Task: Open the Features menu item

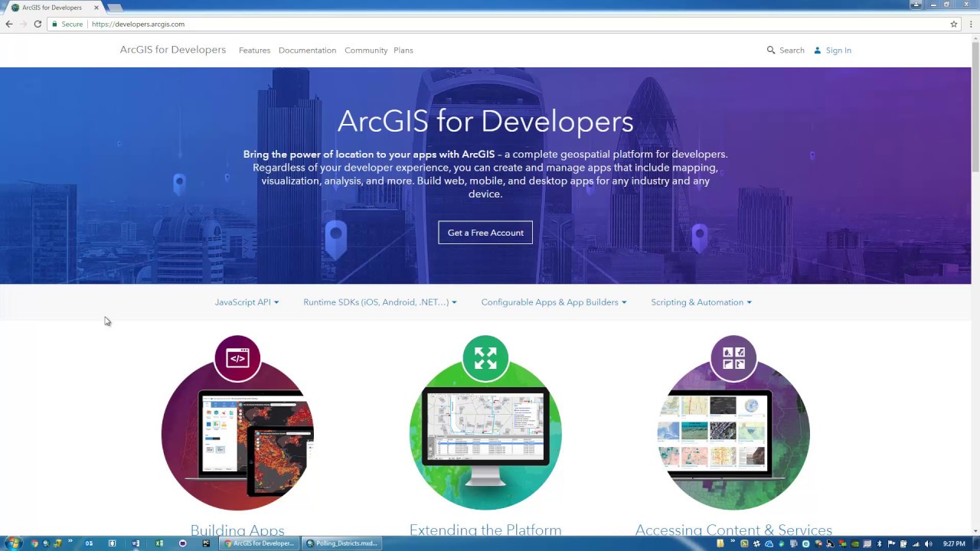Action: pyautogui.click(x=254, y=51)
